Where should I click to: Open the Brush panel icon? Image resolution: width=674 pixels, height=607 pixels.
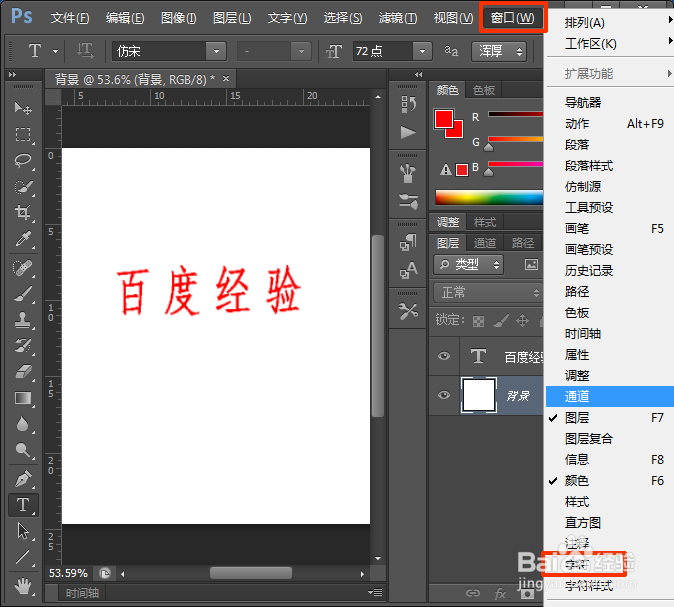tap(408, 173)
